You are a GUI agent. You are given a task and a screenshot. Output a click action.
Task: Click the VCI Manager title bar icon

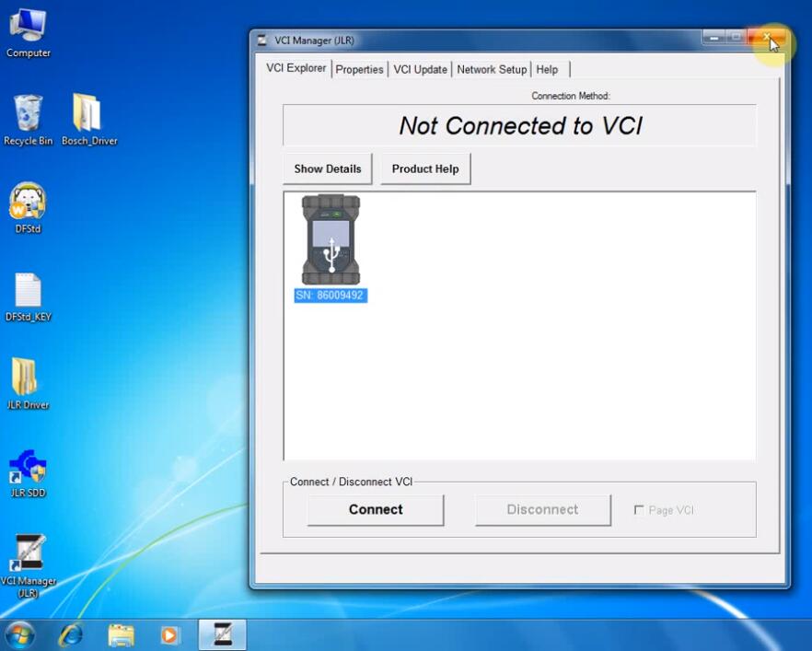[262, 41]
